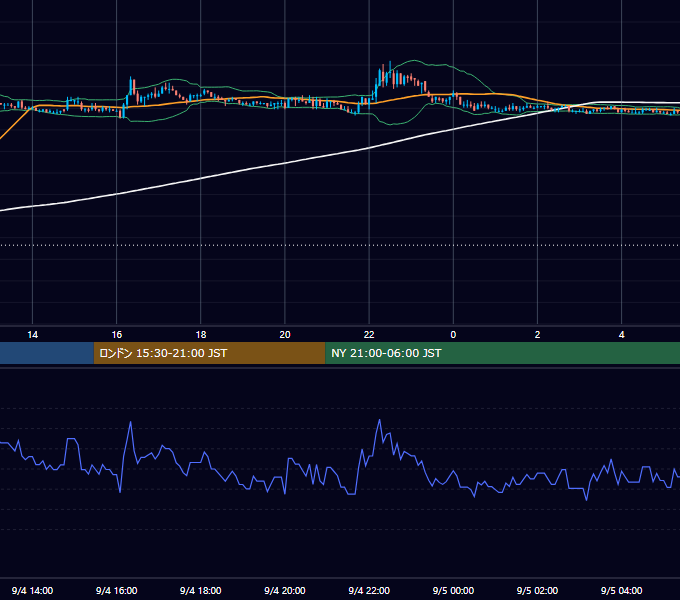680x600 pixels.
Task: Click the 9/5 04:00 date label
Action: point(621,590)
